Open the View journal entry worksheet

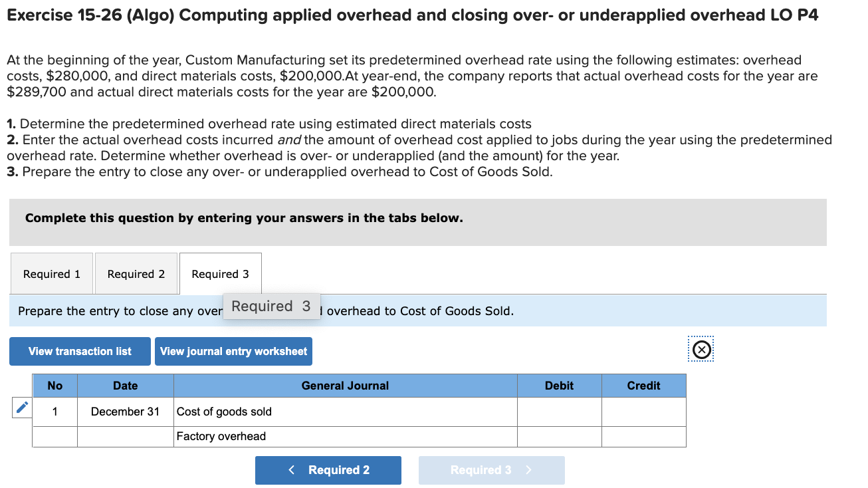click(233, 351)
